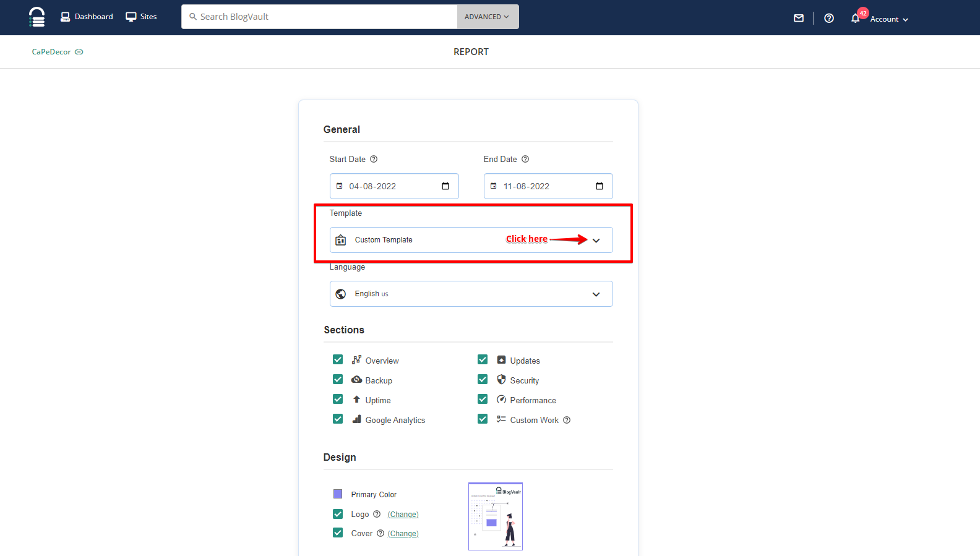The width and height of the screenshot is (980, 556).
Task: Click the Logo help icon
Action: (377, 514)
